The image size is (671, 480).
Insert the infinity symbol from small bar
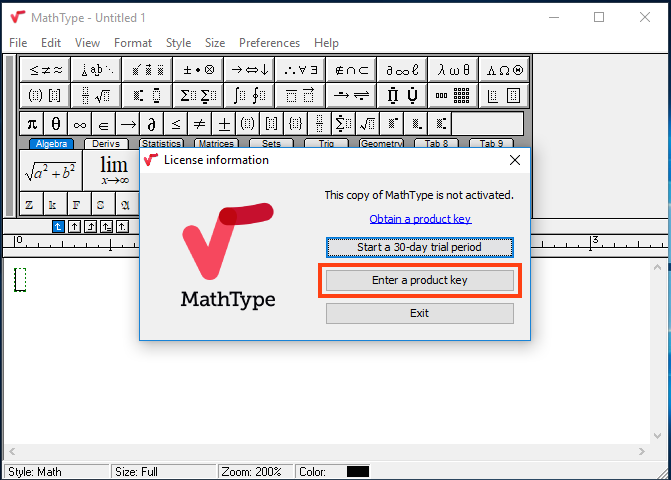tap(80, 124)
